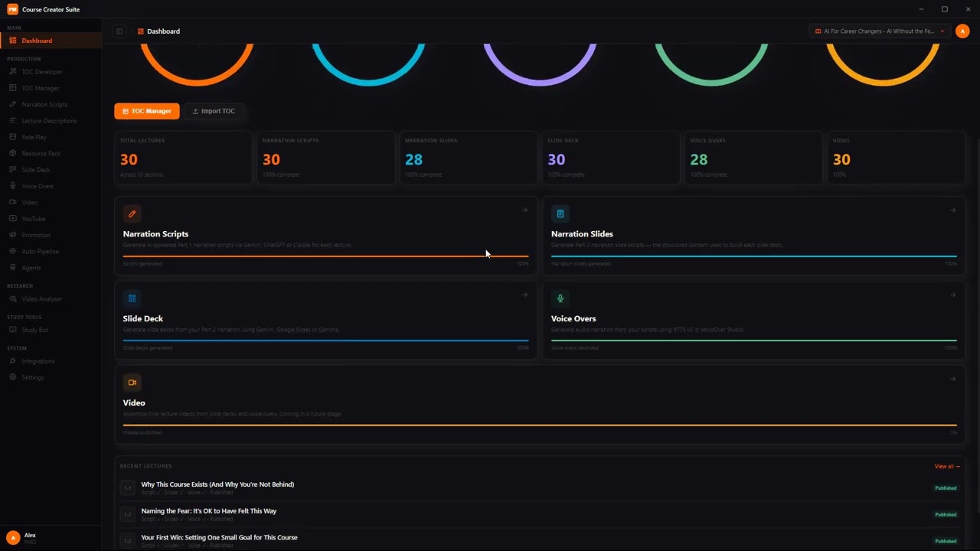
Task: Open lecture "Naming the Fear: It's OK to Have Felt This Way"
Action: click(209, 511)
